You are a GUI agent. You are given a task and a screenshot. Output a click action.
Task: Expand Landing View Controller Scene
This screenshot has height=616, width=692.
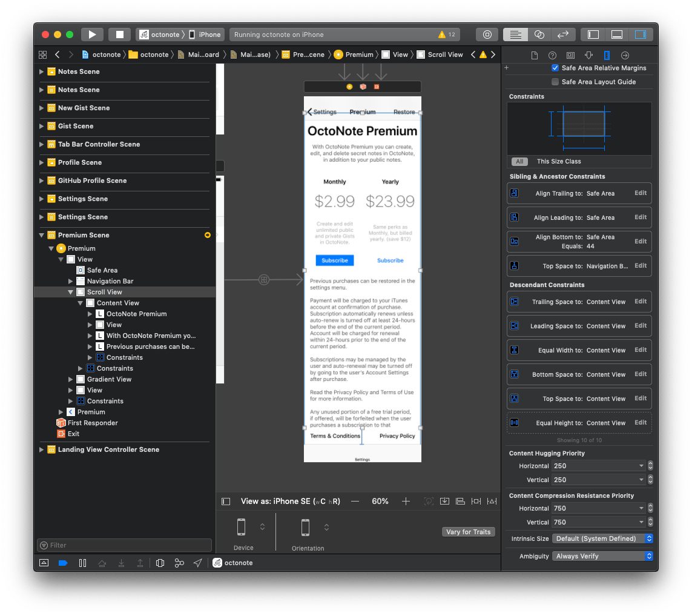(x=42, y=449)
